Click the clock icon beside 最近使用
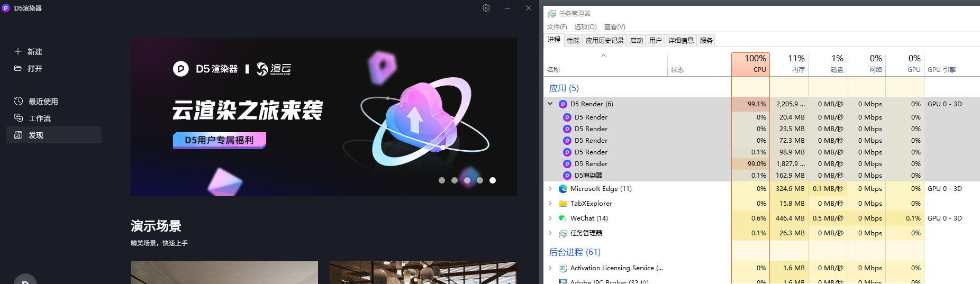 (x=19, y=101)
